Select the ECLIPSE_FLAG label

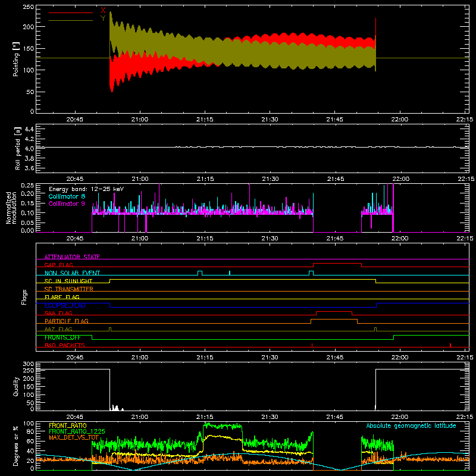click(x=65, y=305)
